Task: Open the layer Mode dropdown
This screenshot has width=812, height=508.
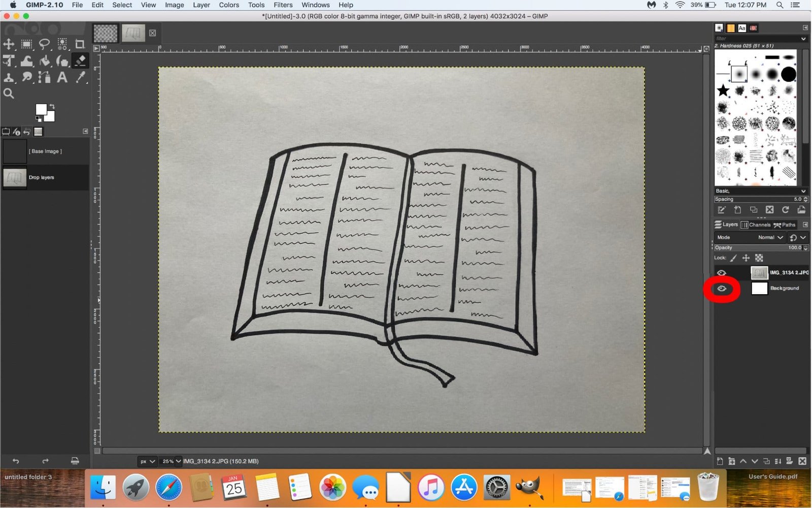Action: (x=770, y=237)
